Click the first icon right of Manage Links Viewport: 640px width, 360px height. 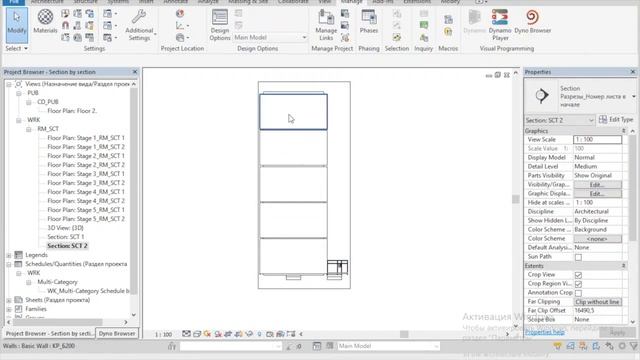[x=345, y=13]
